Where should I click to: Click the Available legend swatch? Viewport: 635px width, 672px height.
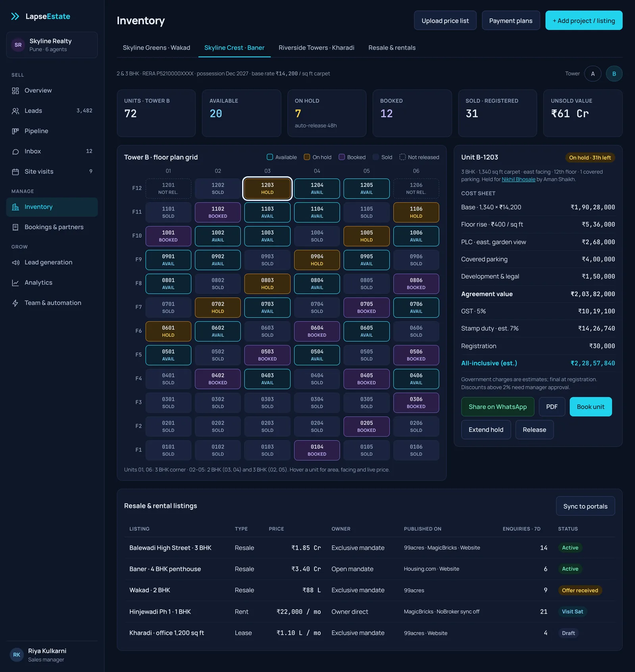tap(270, 157)
